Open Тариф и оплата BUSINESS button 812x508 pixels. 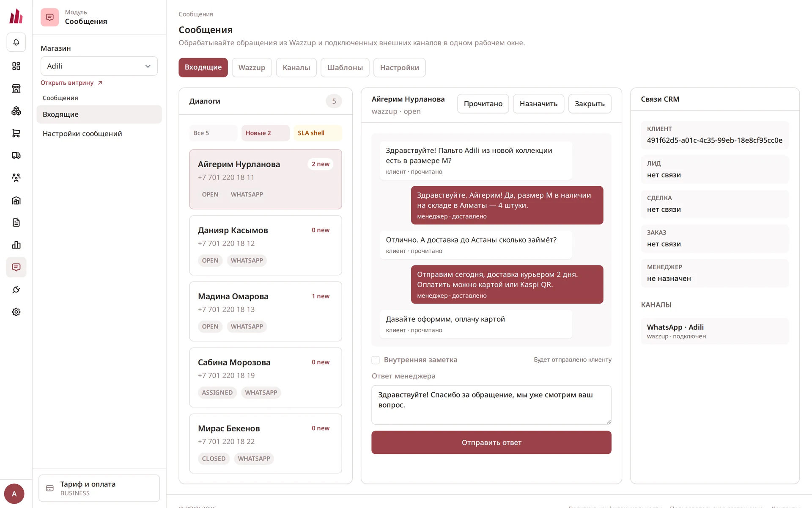[x=99, y=488]
